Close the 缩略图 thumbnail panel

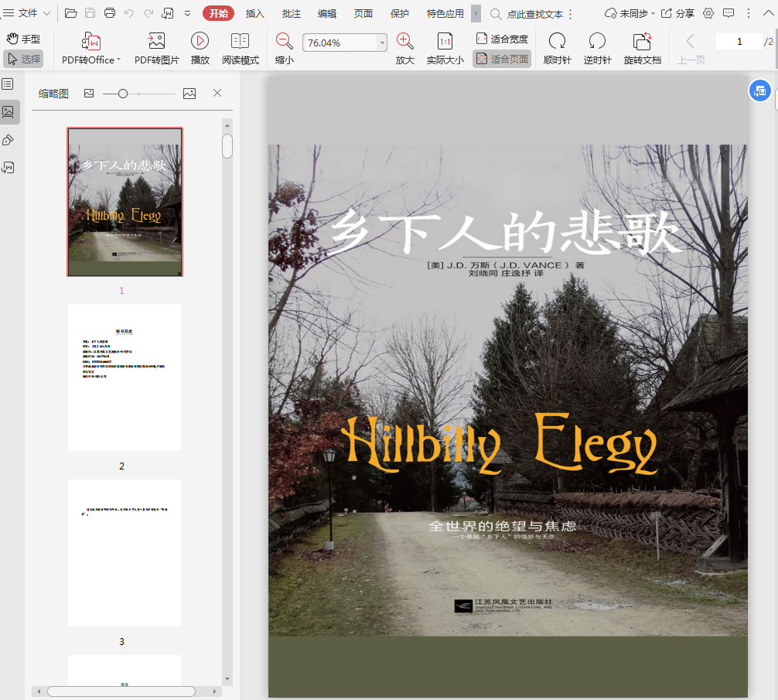[217, 93]
